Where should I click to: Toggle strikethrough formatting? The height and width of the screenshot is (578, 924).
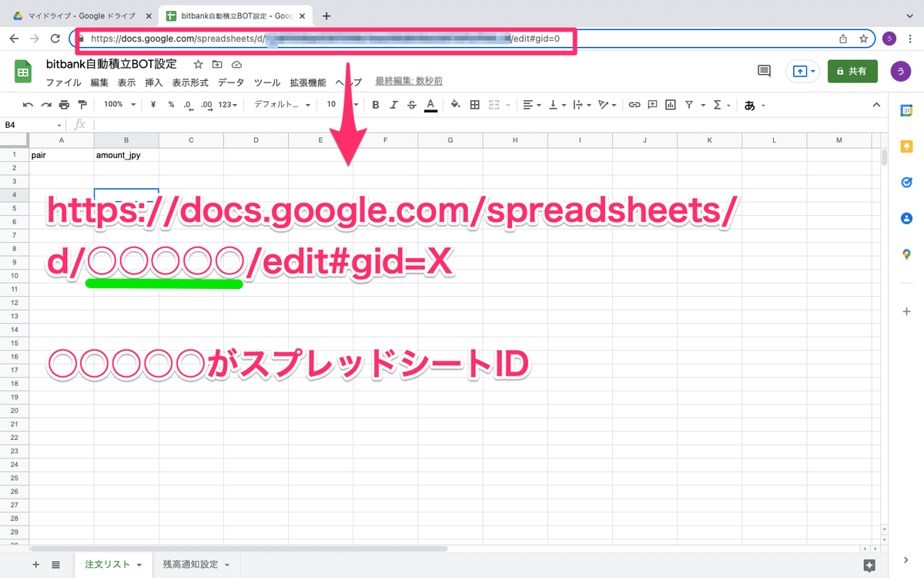tap(412, 105)
